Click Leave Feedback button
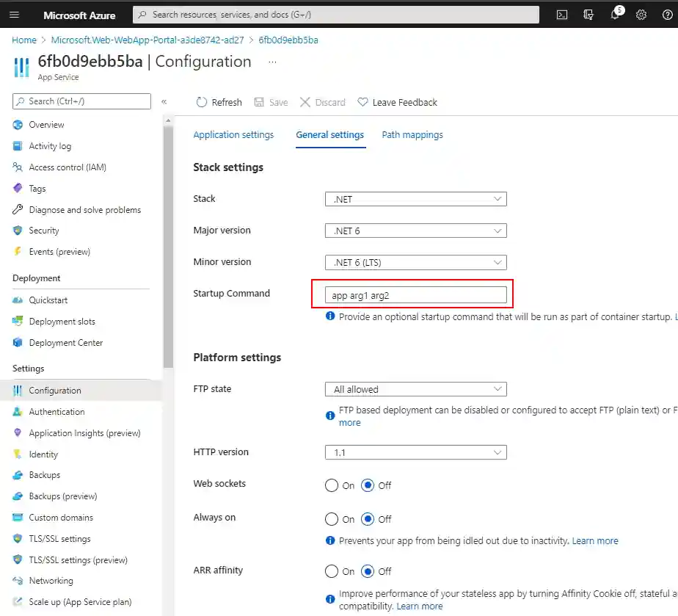The image size is (678, 616). click(397, 102)
